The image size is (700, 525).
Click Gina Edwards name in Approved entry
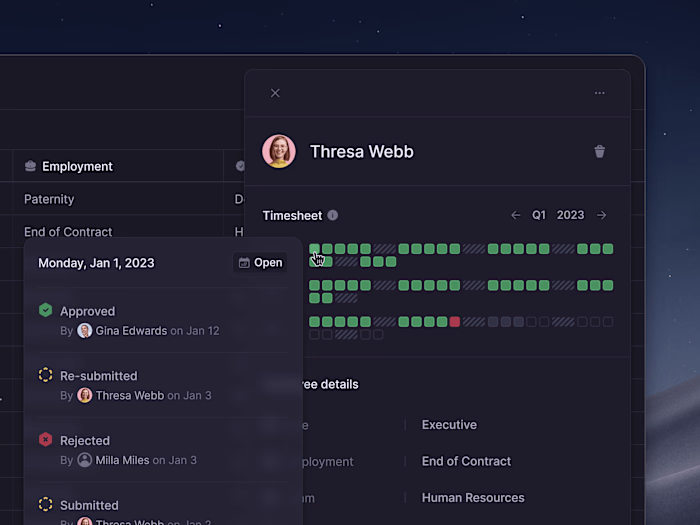[131, 331]
